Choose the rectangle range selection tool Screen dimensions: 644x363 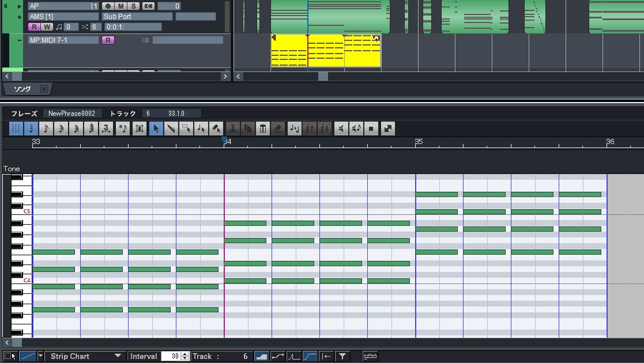click(186, 128)
